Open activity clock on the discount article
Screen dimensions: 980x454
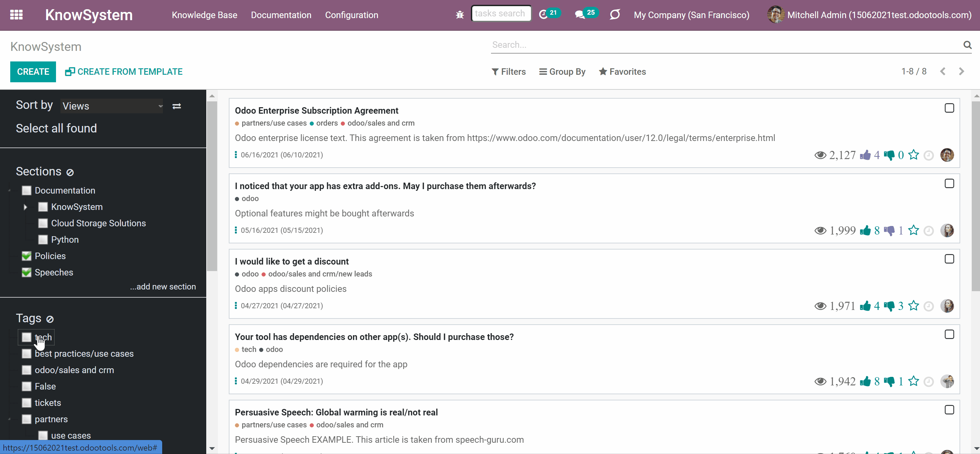click(929, 306)
